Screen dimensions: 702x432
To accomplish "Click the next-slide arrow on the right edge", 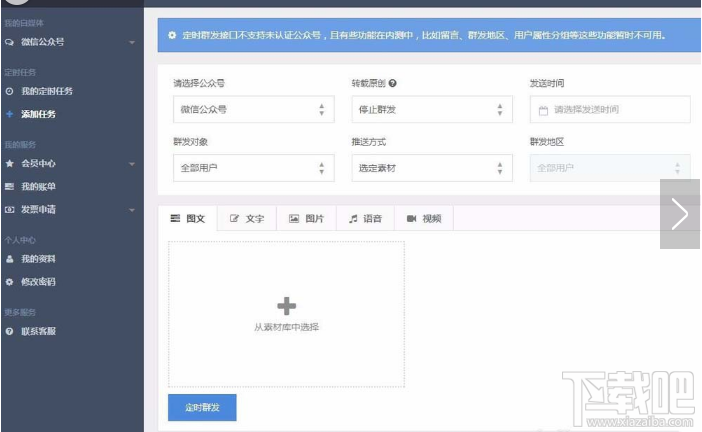I will [x=680, y=214].
